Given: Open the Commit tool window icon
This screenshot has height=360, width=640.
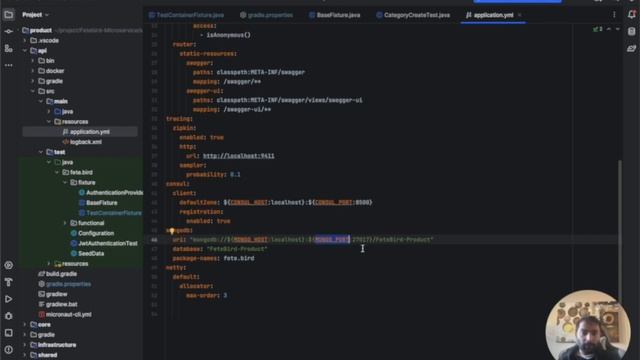Looking at the screenshot, I should coord(9,31).
